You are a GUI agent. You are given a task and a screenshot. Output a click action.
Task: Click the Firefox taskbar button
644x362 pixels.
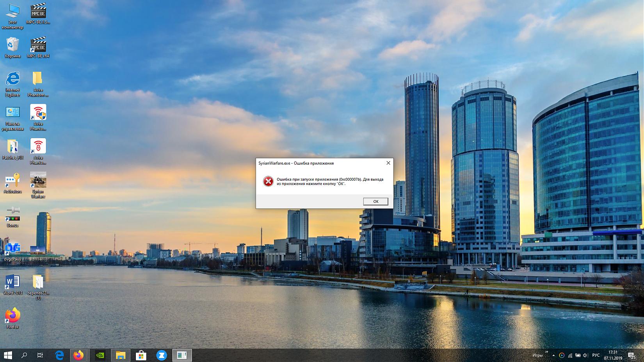tap(78, 355)
